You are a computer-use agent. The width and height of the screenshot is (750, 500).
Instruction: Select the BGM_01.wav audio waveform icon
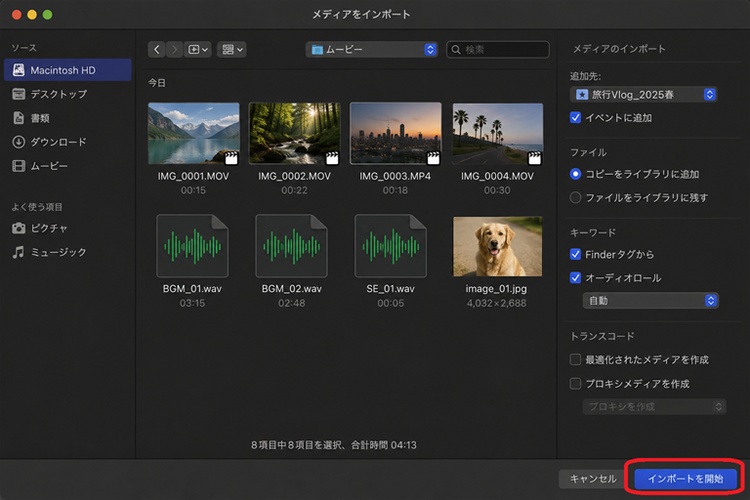coord(192,246)
